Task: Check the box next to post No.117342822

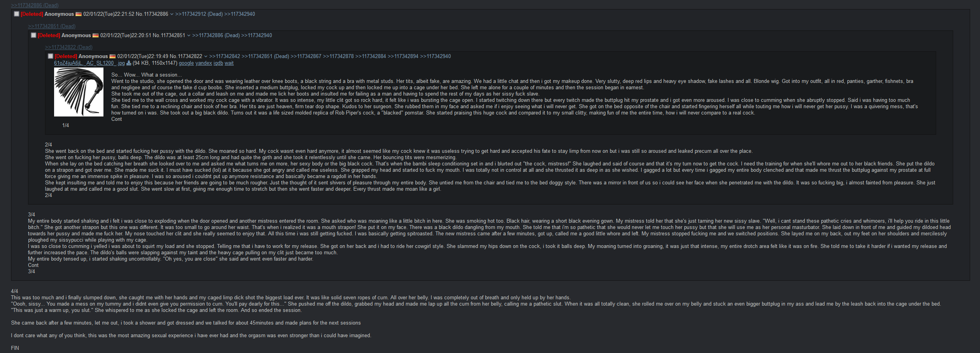Action: 51,56
